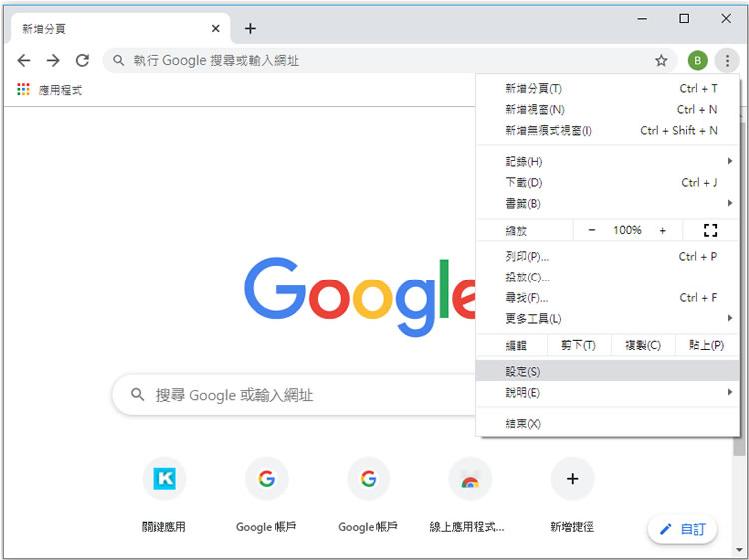
Task: Click the 編輯 edit label
Action: point(516,345)
